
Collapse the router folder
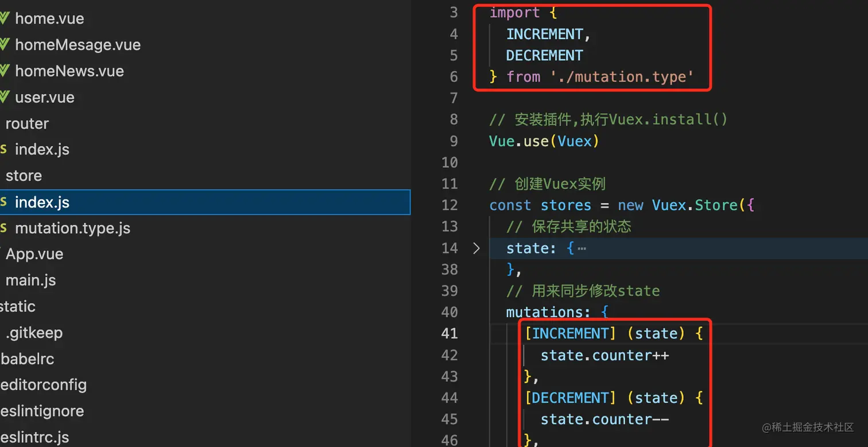(x=27, y=124)
